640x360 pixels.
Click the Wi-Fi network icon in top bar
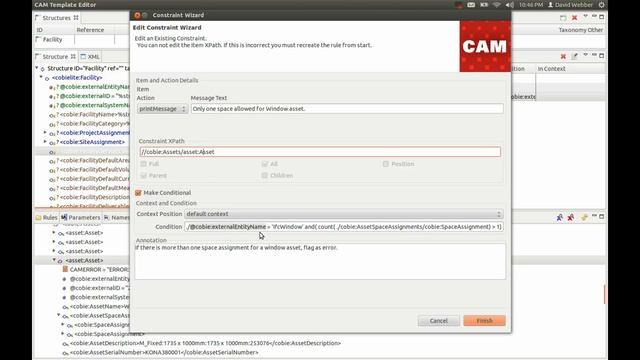pos(497,5)
